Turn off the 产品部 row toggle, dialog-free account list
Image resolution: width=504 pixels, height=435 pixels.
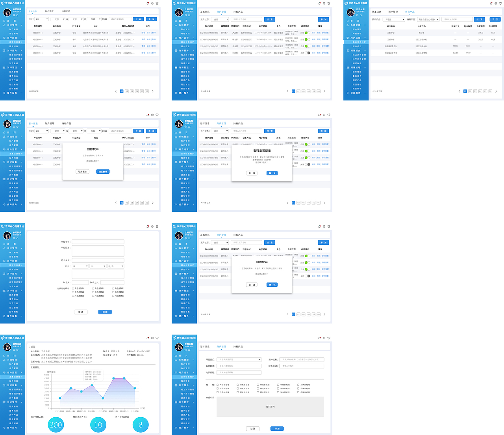click(x=308, y=33)
